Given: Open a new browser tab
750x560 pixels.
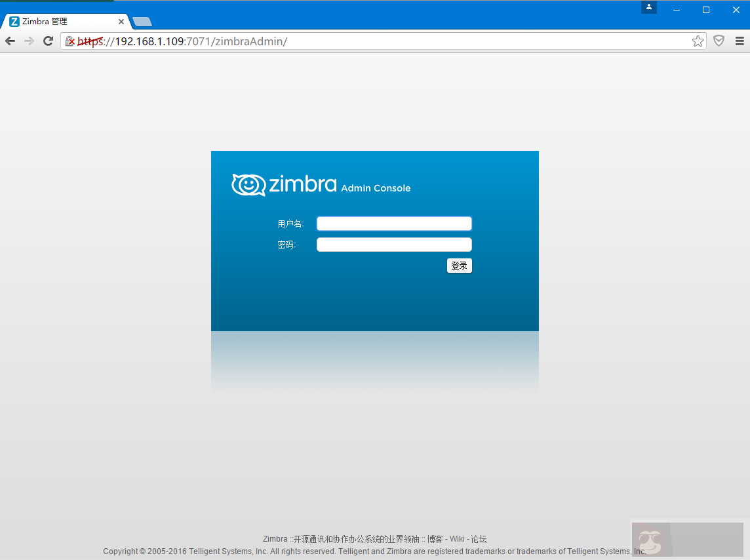Looking at the screenshot, I should point(142,20).
